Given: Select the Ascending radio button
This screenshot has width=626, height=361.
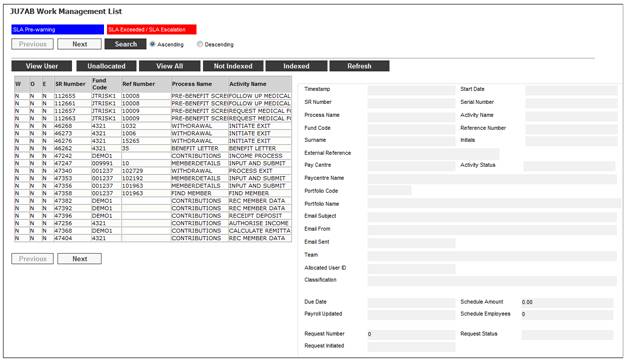Looking at the screenshot, I should [153, 44].
